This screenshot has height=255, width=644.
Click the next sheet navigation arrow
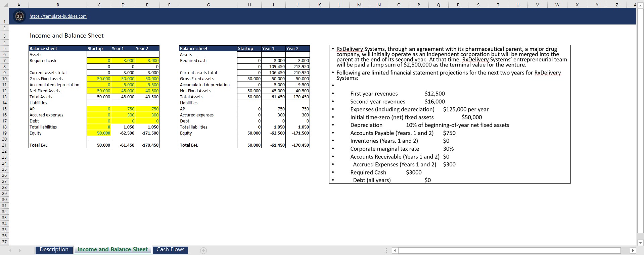[19, 250]
